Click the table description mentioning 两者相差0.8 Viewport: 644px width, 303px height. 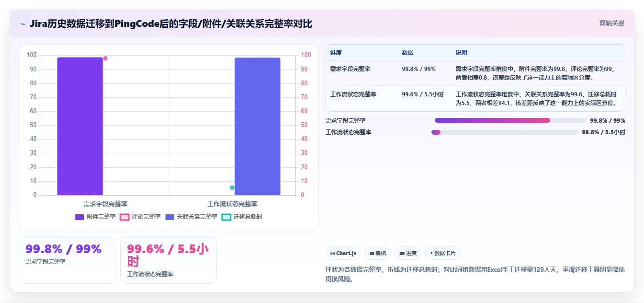click(x=538, y=73)
